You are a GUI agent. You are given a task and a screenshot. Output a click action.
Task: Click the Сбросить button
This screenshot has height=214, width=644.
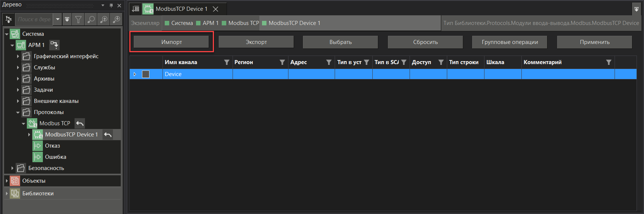(425, 42)
